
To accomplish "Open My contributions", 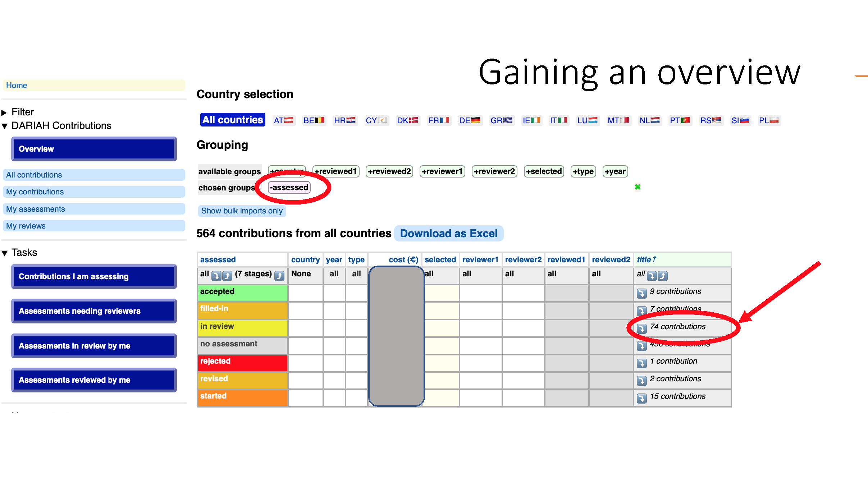I will point(94,192).
